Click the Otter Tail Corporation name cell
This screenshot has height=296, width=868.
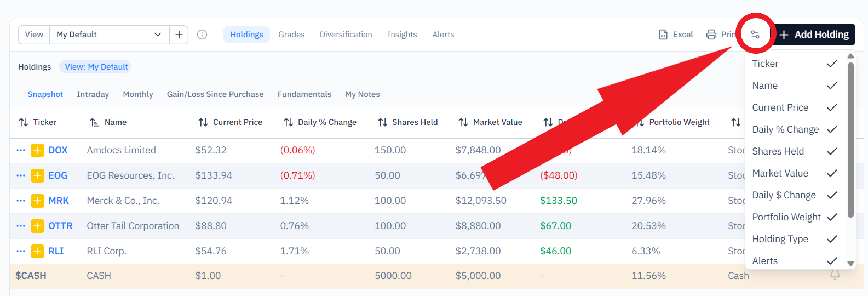pyautogui.click(x=133, y=226)
